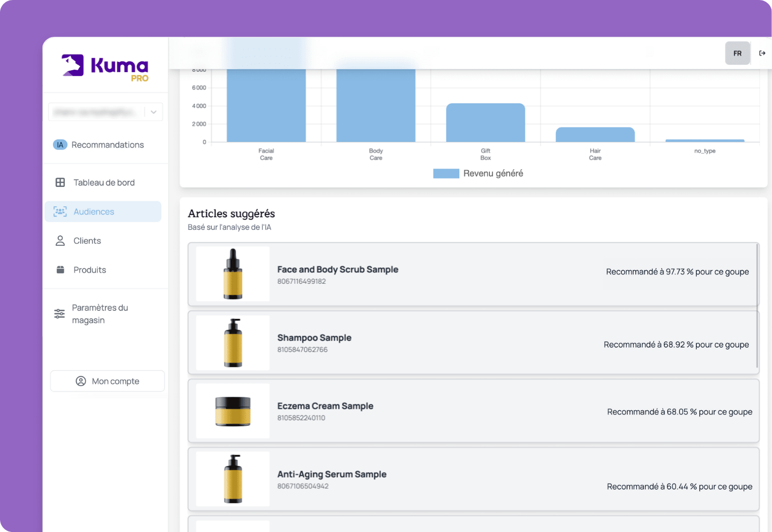
Task: Click the user circle icon in Mon compte
Action: pyautogui.click(x=81, y=381)
